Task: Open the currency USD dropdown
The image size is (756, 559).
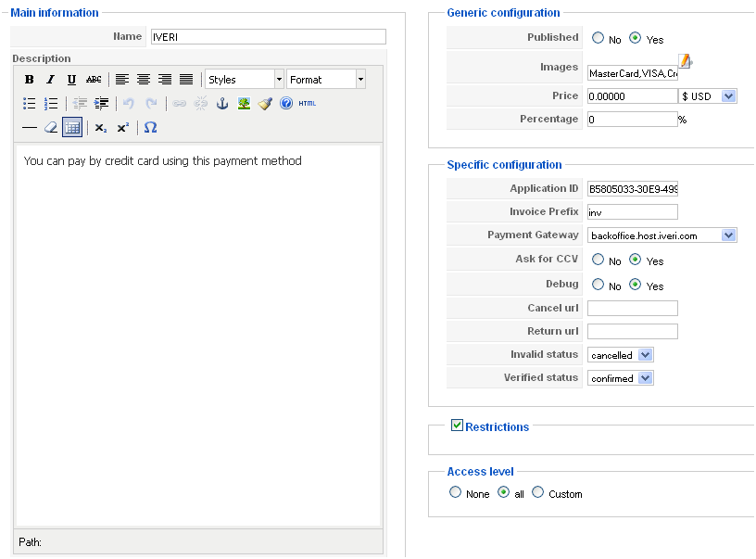Action: pyautogui.click(x=708, y=95)
